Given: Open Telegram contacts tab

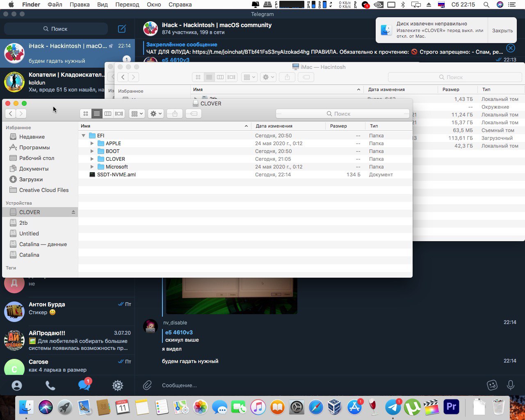Looking at the screenshot, I should 17,386.
